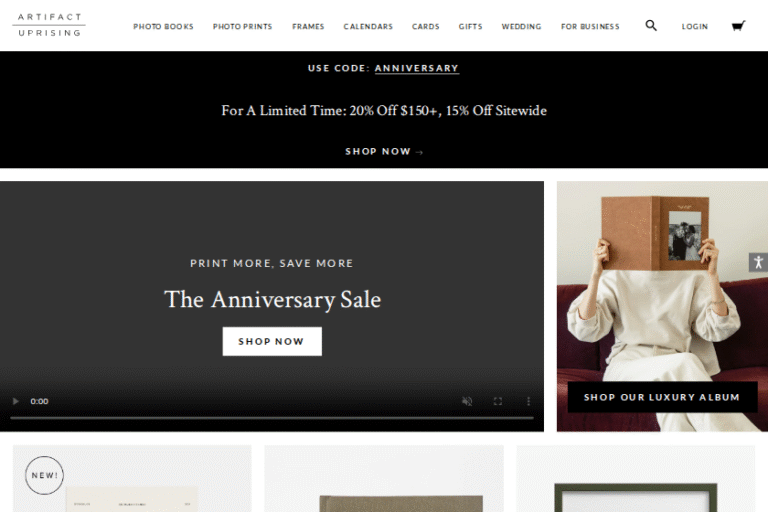Click the ANNIVERSARY promo code link
Image resolution: width=768 pixels, height=512 pixels.
417,68
